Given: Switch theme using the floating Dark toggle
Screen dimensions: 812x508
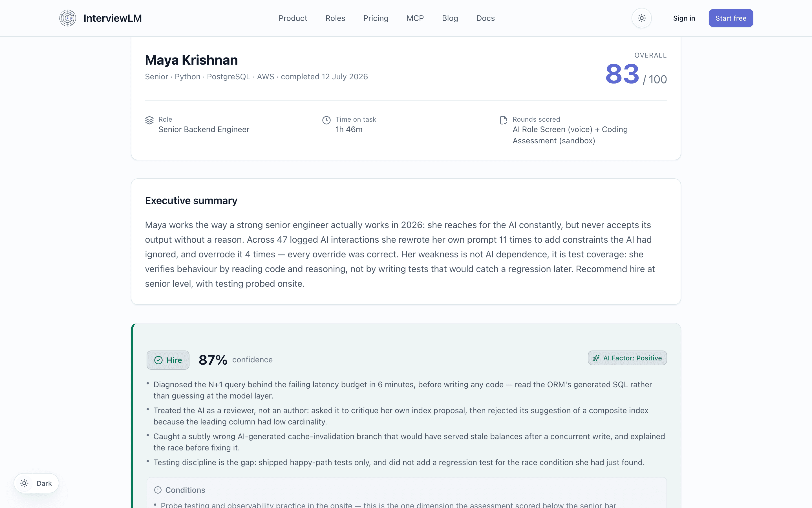Looking at the screenshot, I should (36, 483).
